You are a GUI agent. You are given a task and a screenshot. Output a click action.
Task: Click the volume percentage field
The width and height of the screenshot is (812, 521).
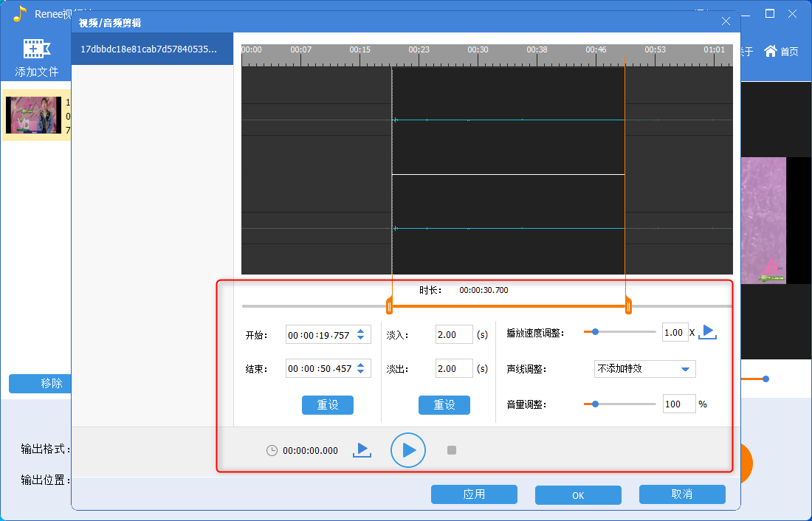679,404
